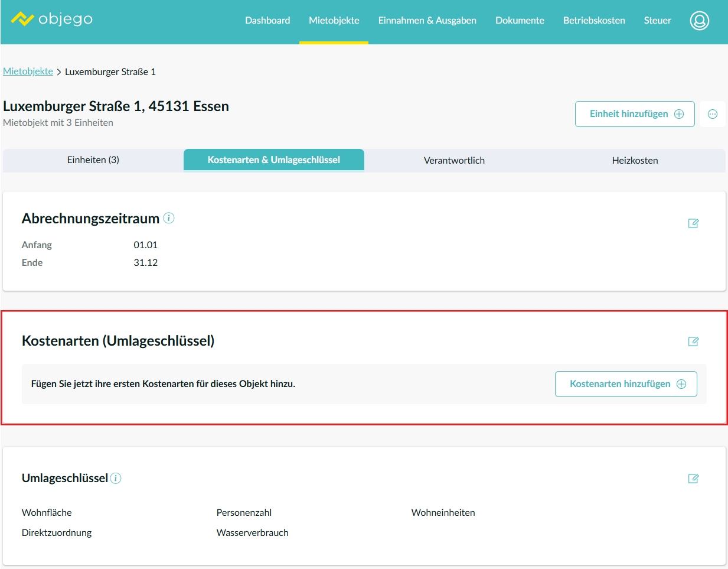Open the Dashboard menu item
The height and width of the screenshot is (569, 728).
tap(267, 21)
